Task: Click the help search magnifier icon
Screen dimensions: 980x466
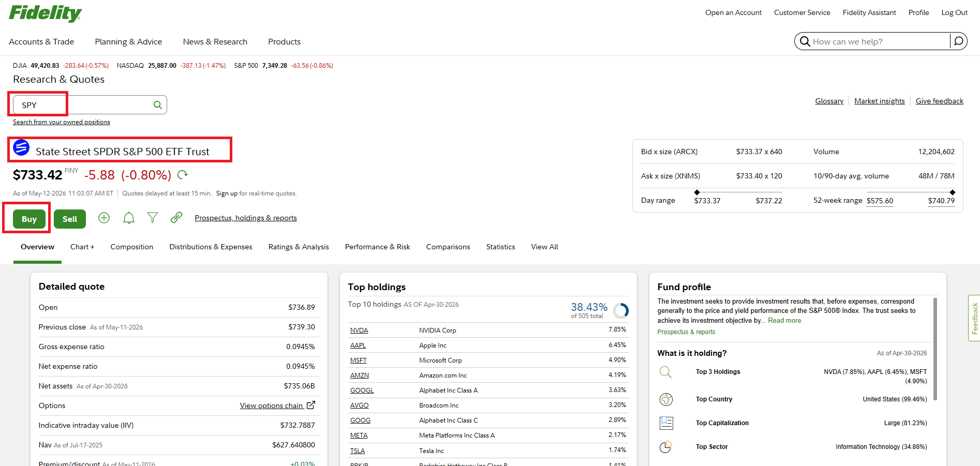Action: 805,41
